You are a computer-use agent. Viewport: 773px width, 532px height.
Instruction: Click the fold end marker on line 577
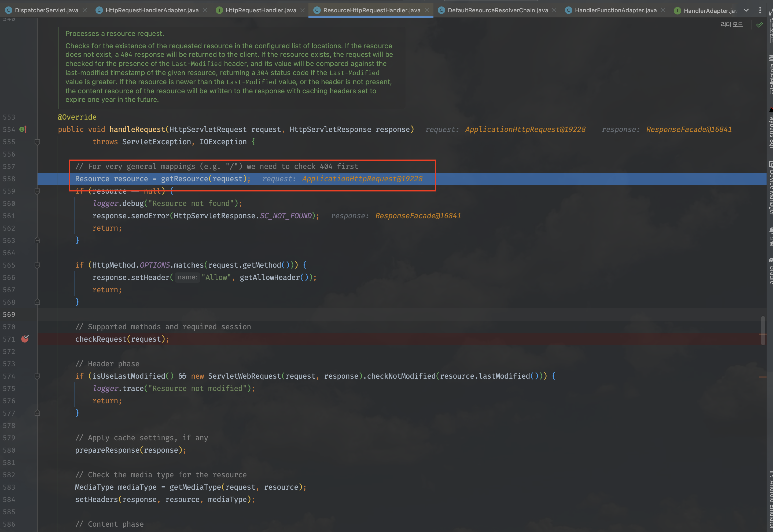[x=37, y=413]
